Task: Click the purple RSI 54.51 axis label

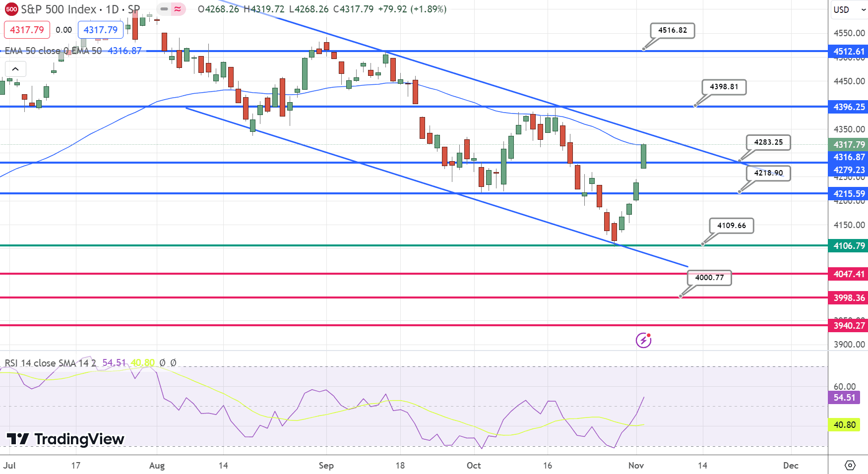Action: point(844,398)
